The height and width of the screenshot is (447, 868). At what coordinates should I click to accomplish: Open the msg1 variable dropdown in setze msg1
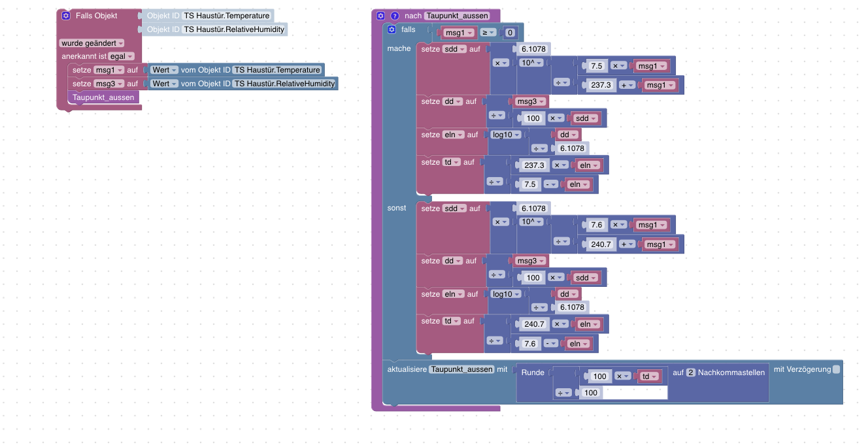(108, 70)
